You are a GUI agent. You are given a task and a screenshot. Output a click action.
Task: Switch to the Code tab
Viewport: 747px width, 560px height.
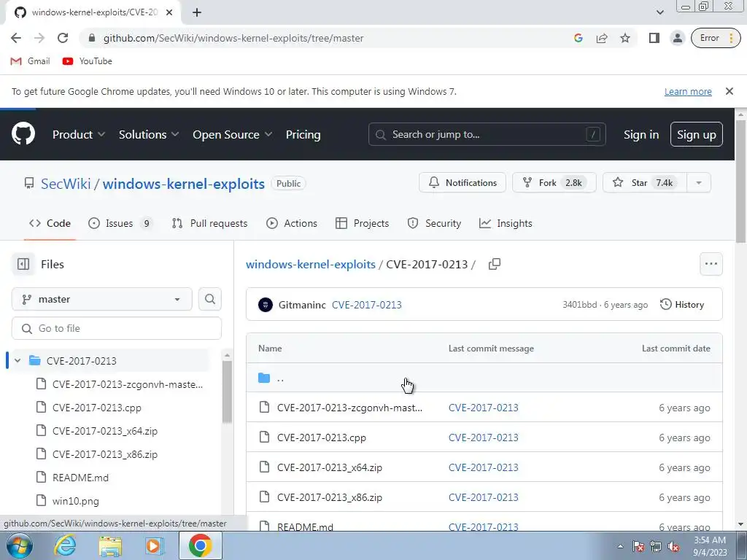50,223
